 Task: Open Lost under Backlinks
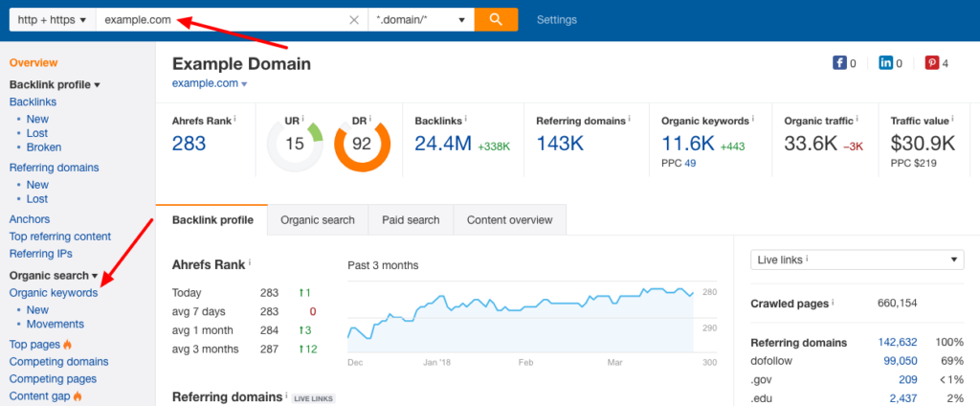(37, 133)
